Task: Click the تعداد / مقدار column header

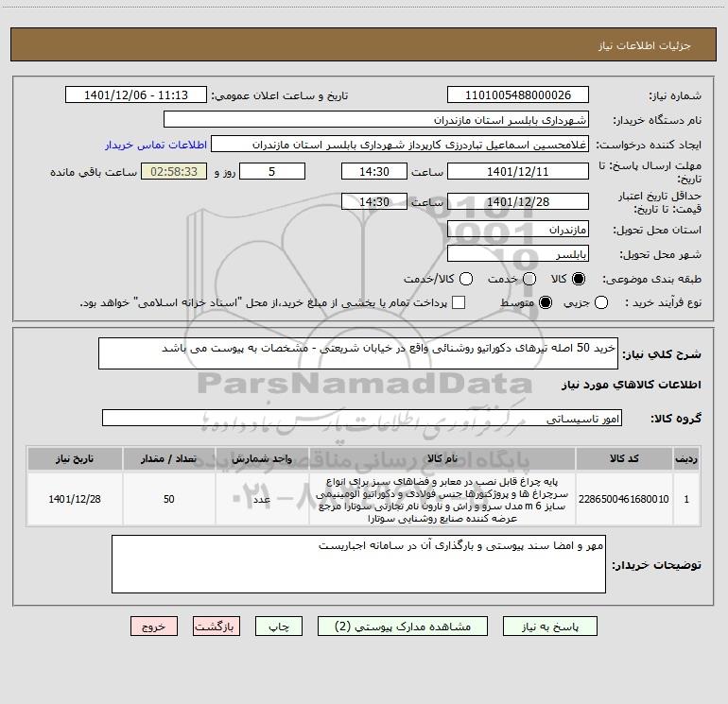Action: pos(169,458)
